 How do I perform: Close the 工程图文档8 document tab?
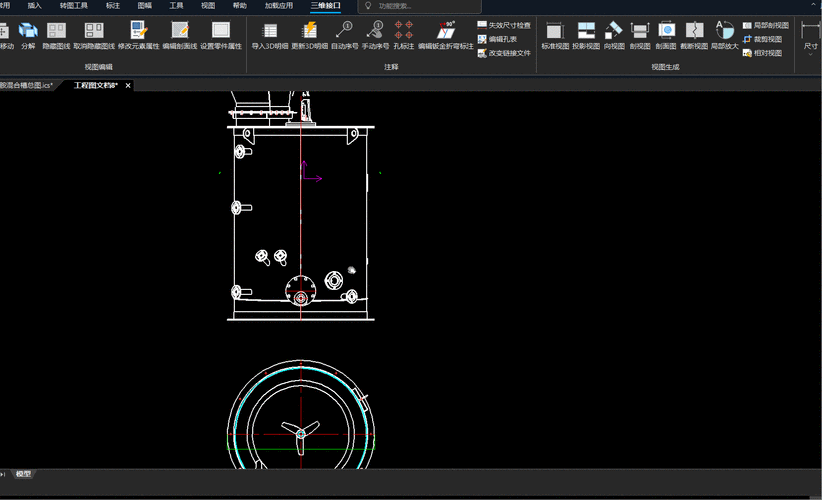pyautogui.click(x=128, y=86)
